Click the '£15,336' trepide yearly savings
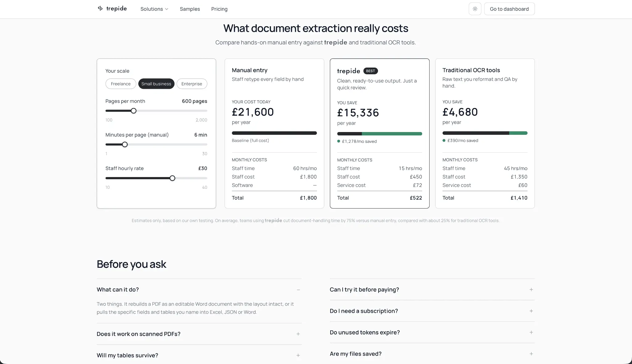Image resolution: width=632 pixels, height=364 pixels. (x=358, y=113)
